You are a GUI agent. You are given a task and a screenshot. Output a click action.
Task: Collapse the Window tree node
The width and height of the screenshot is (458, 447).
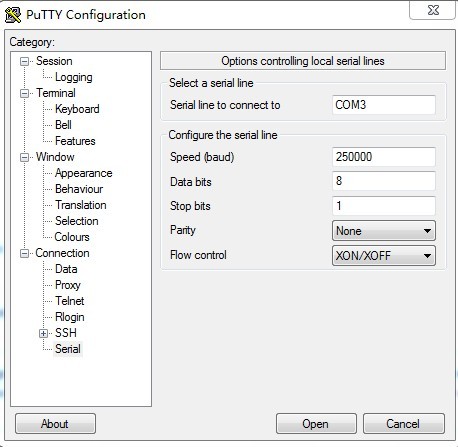(x=24, y=157)
